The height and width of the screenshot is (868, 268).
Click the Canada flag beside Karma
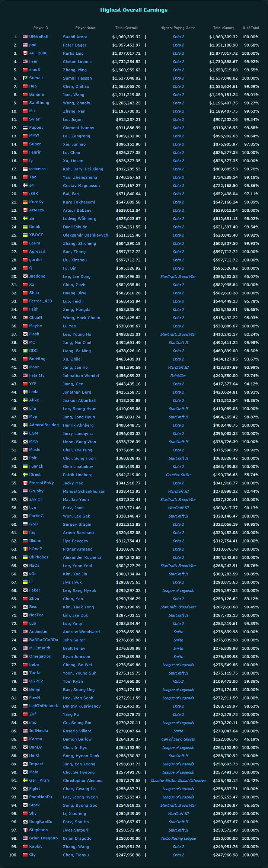[x=25, y=739]
